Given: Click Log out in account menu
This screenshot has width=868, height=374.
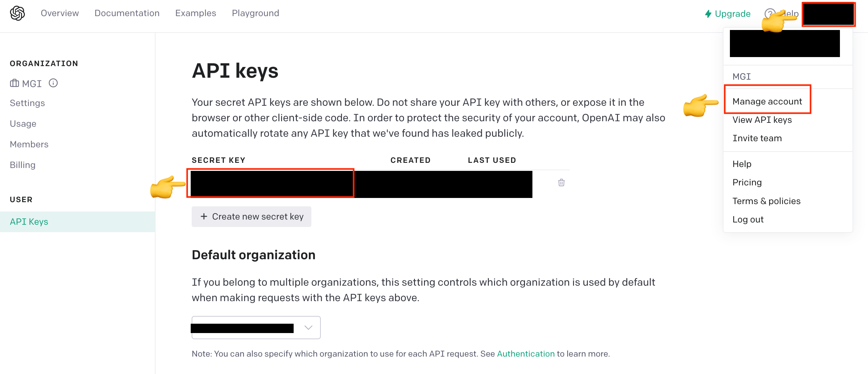Looking at the screenshot, I should pos(748,220).
